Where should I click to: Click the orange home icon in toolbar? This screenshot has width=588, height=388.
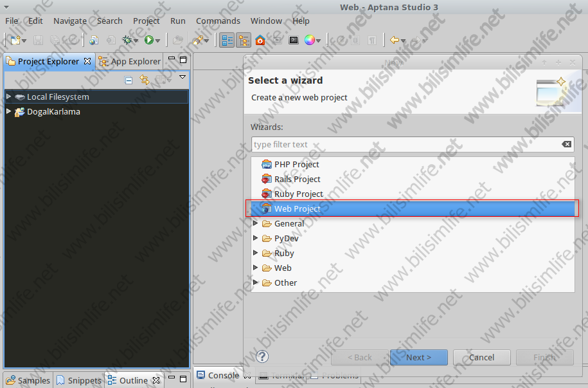coord(260,40)
